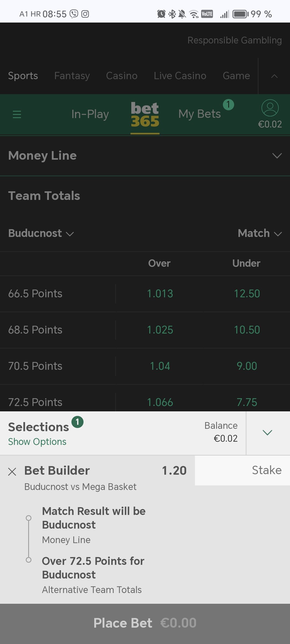Open the hamburger menu icon
This screenshot has height=644, width=290.
(x=17, y=115)
